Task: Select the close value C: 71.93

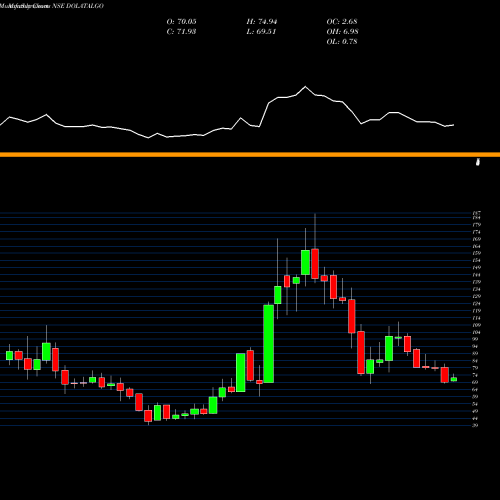Action: pos(181,32)
